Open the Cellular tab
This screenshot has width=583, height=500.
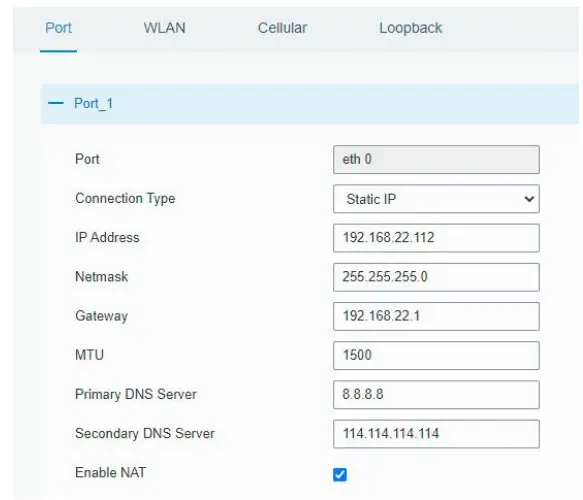coord(282,28)
